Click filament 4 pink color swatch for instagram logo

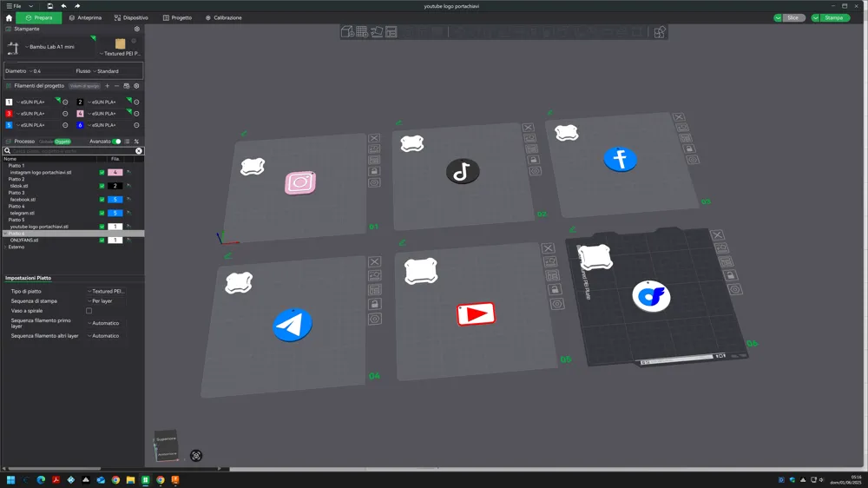115,172
